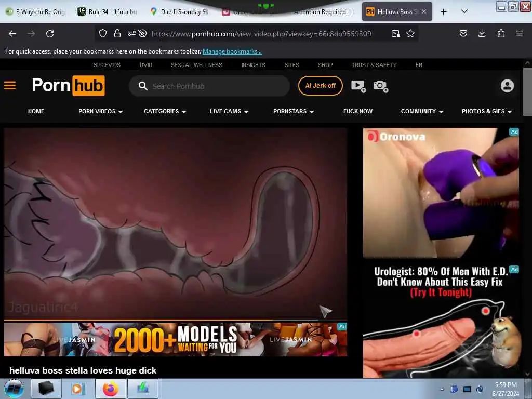Open the UVIU top link
Viewport: 532px width, 399px height.
point(146,65)
